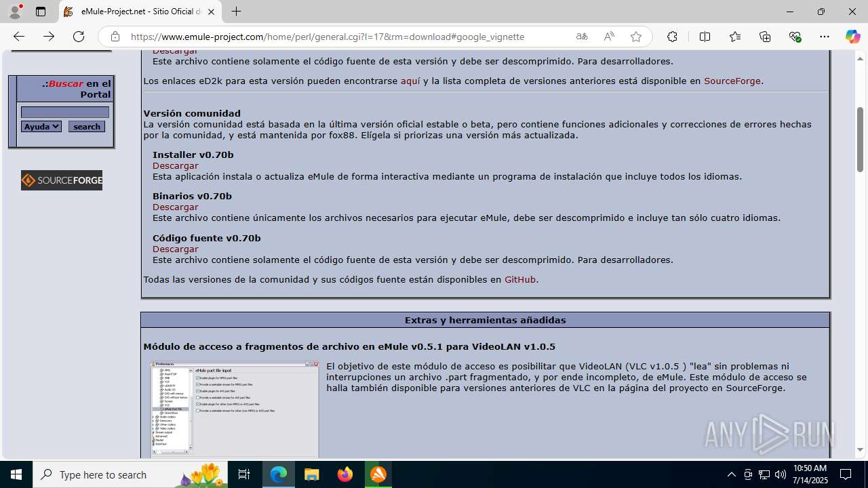The width and height of the screenshot is (868, 488).
Task: Open File Explorer from taskbar
Action: coord(311,474)
